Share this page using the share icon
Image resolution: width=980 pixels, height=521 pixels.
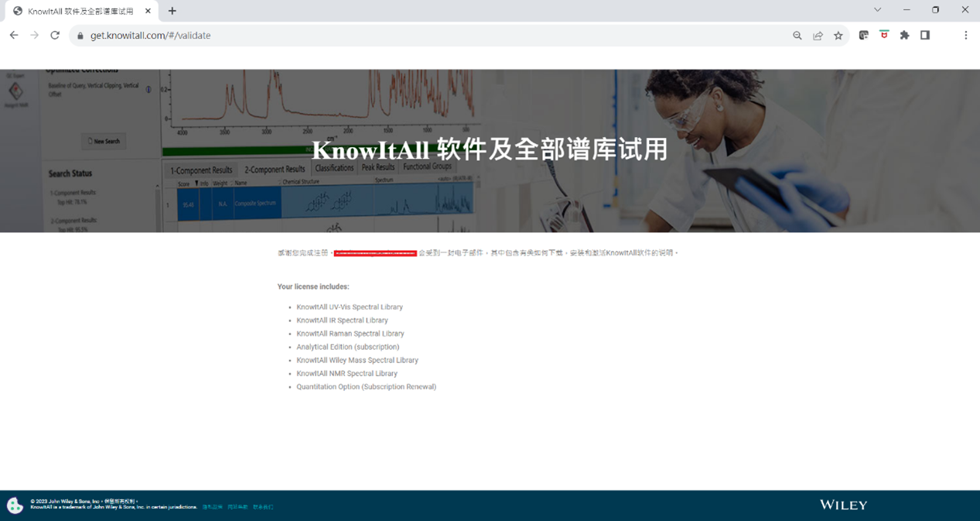(818, 36)
